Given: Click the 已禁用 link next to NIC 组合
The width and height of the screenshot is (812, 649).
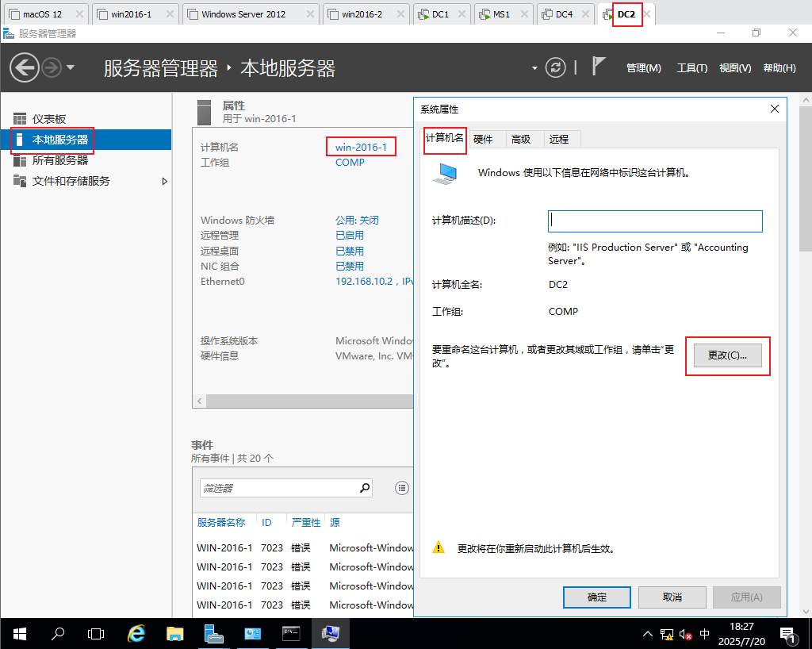Looking at the screenshot, I should pos(350,267).
